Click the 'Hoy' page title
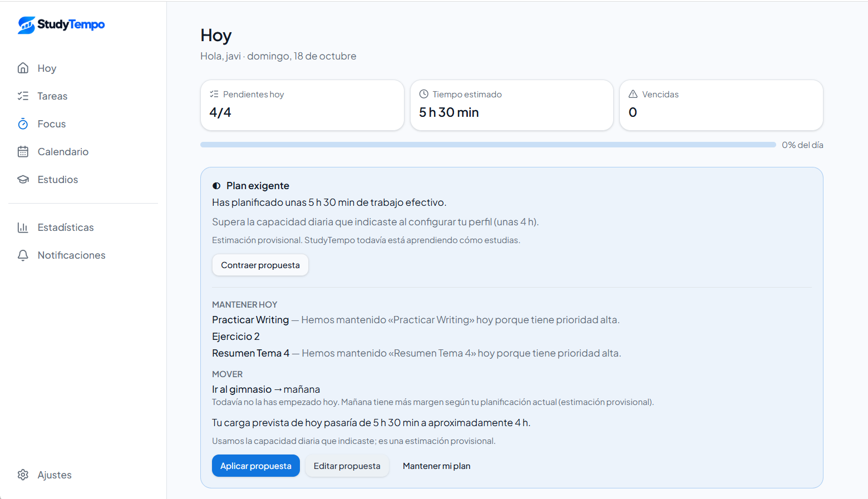Viewport: 868px width, 499px height. 216,35
